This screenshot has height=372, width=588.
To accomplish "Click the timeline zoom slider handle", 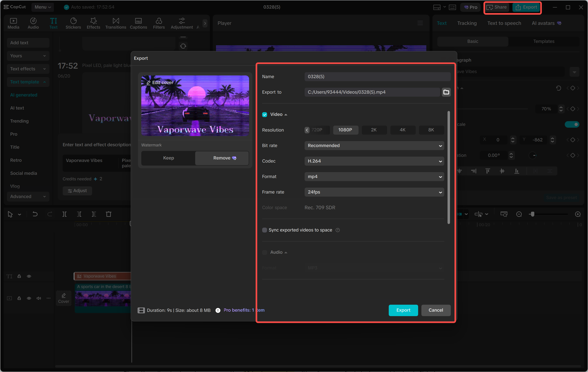I will click(533, 214).
